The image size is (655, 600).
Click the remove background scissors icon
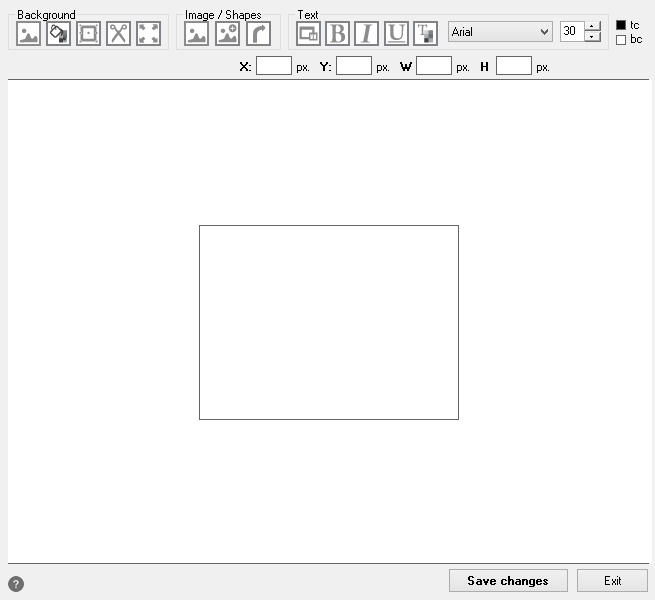(118, 33)
